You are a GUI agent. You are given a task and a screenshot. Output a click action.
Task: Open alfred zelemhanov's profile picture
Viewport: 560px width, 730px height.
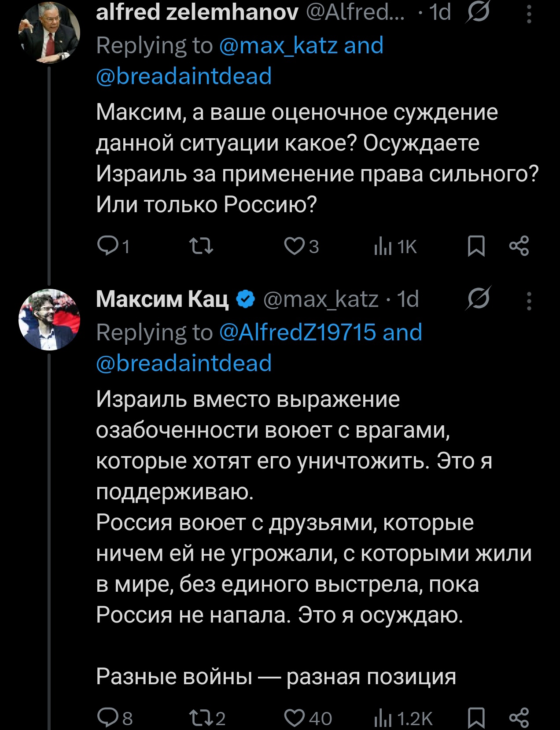[x=49, y=33]
